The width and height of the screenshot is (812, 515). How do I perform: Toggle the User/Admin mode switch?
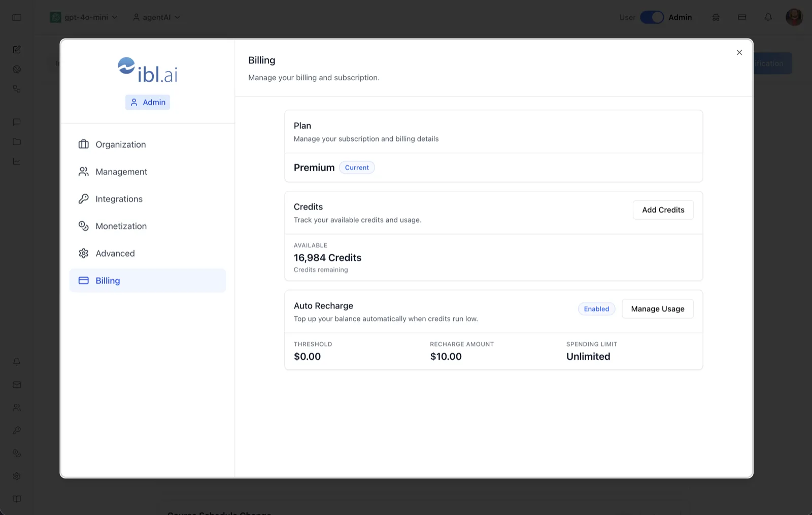(652, 17)
